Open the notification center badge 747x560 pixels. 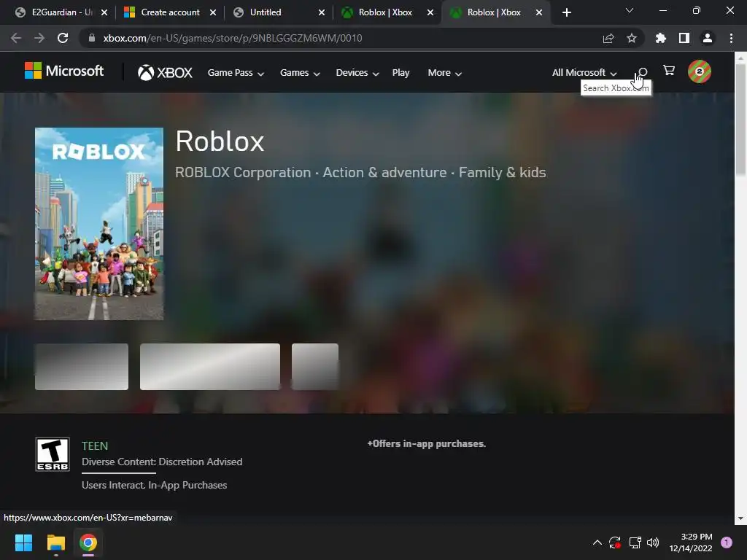coord(727,542)
